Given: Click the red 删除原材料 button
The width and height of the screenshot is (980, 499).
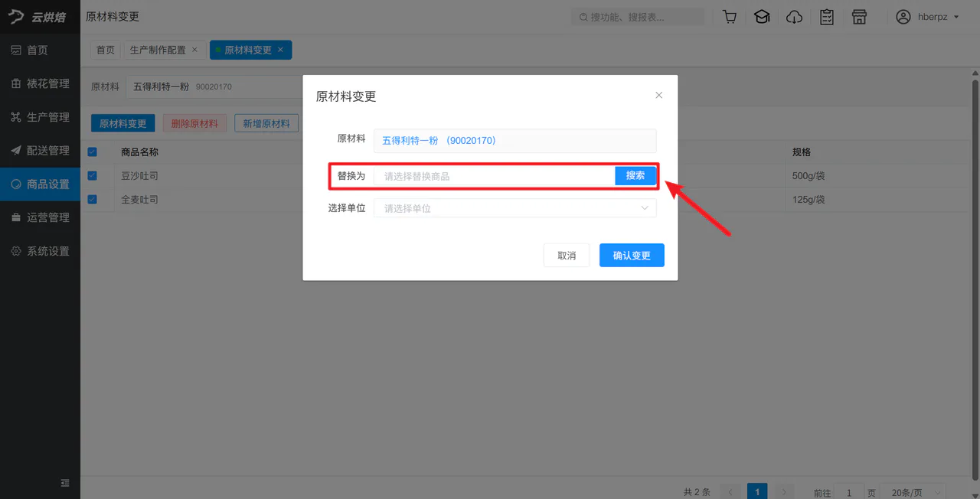Looking at the screenshot, I should (x=194, y=123).
